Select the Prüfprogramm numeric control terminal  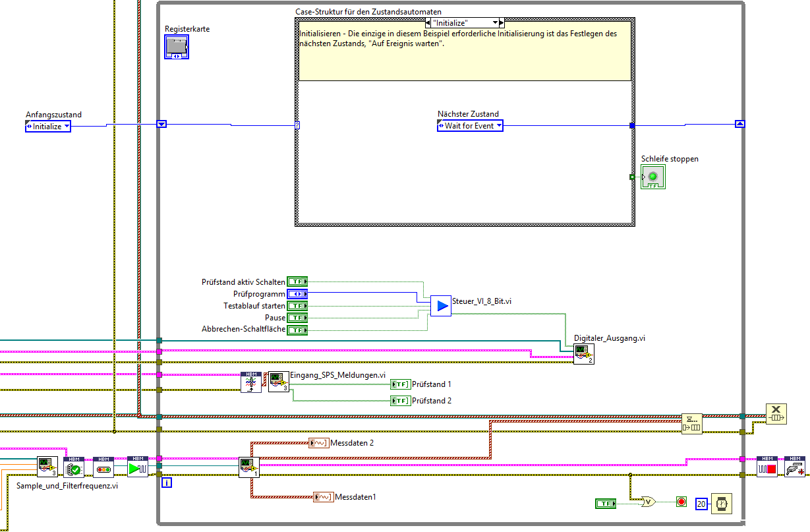(x=297, y=293)
